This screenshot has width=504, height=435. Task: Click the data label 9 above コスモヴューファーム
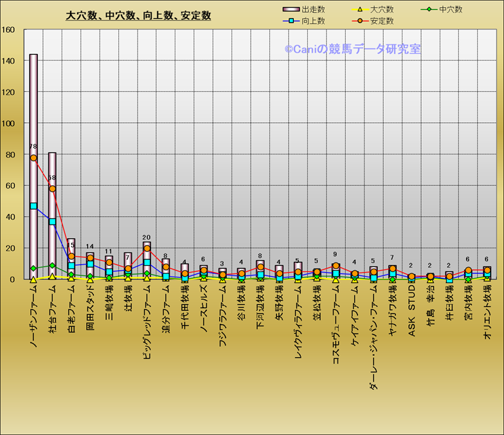pyautogui.click(x=336, y=254)
